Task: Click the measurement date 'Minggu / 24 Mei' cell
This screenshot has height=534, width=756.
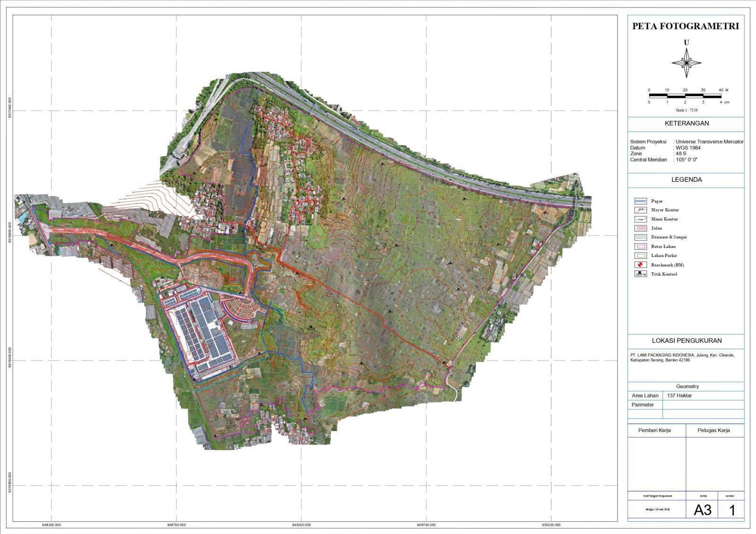Action: point(658,509)
